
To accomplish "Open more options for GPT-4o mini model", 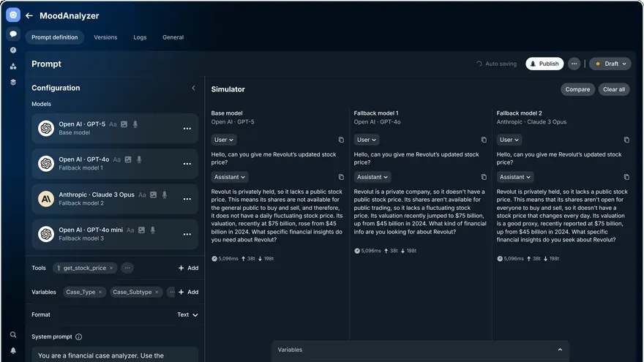I will coord(187,234).
